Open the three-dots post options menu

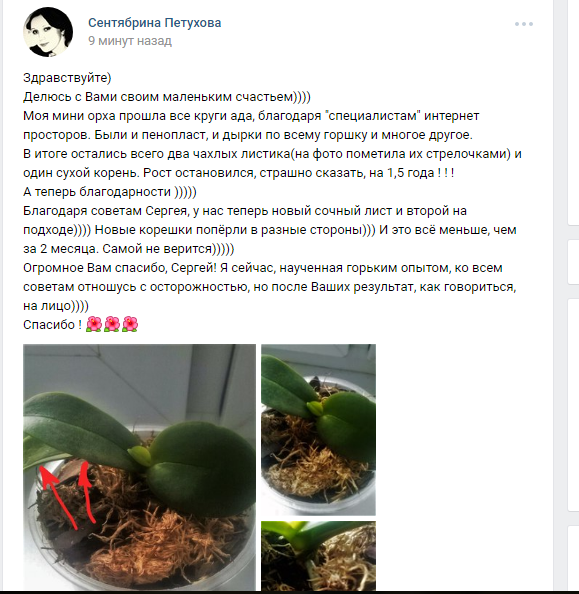(x=524, y=24)
